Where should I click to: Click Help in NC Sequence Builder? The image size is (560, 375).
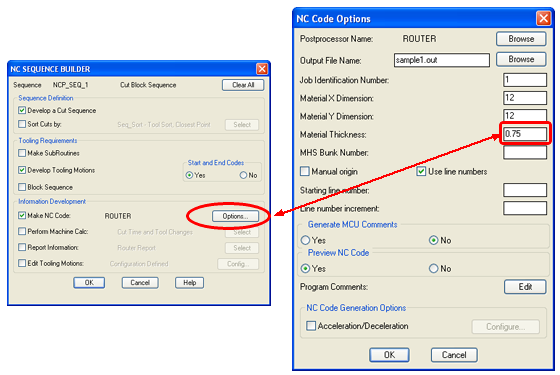click(189, 282)
